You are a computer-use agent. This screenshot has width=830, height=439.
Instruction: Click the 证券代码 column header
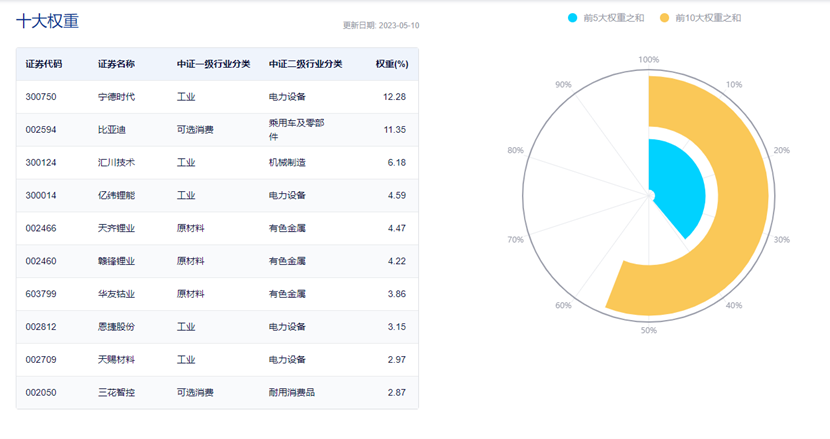point(44,64)
